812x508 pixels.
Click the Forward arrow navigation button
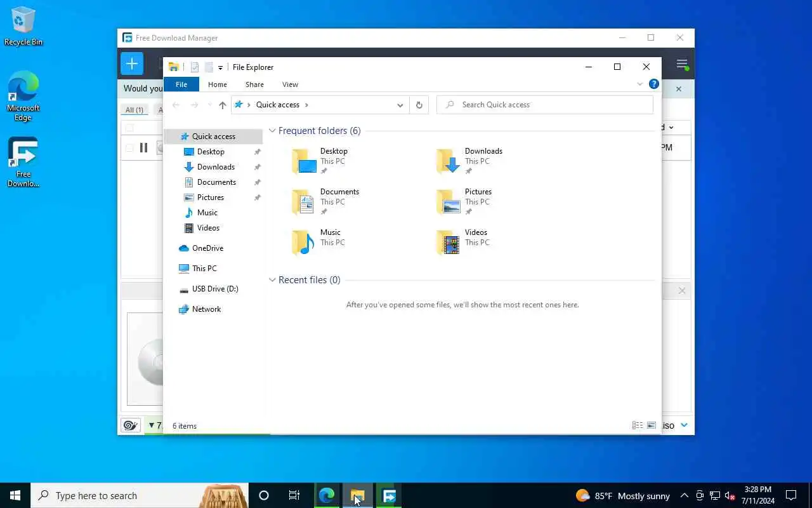(195, 105)
